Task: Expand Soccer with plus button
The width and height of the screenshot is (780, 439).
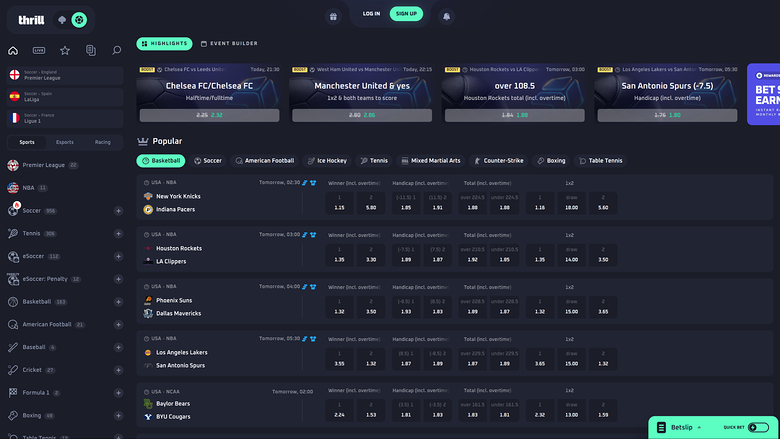Action: click(x=118, y=211)
